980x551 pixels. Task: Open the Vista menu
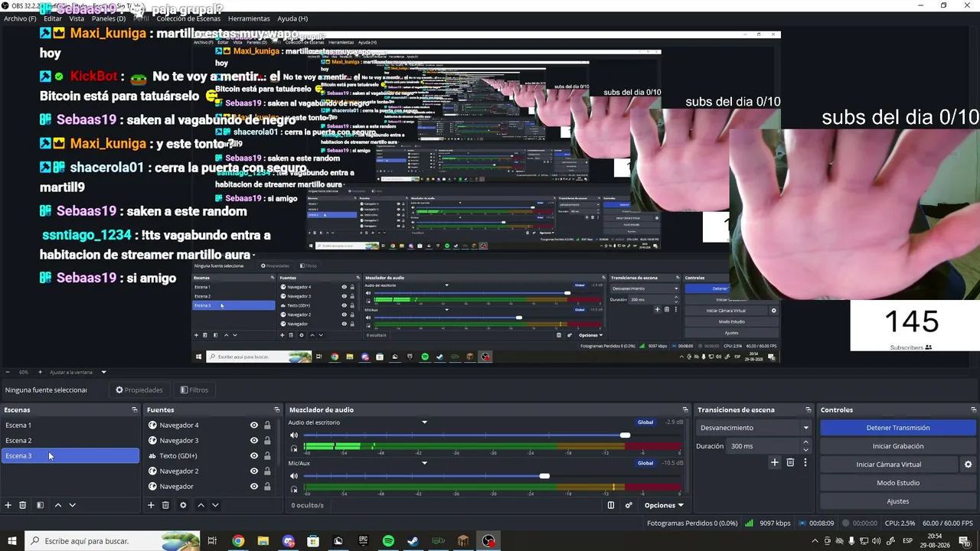(x=77, y=18)
